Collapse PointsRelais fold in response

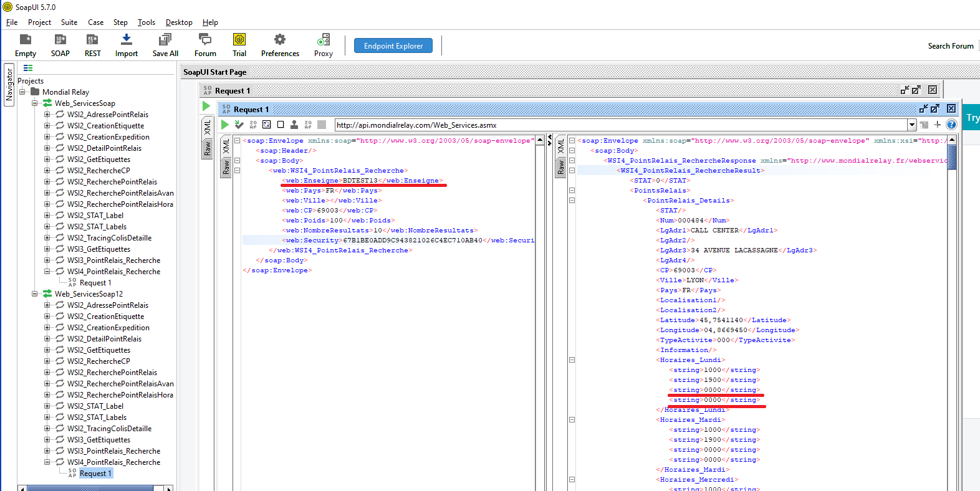572,190
